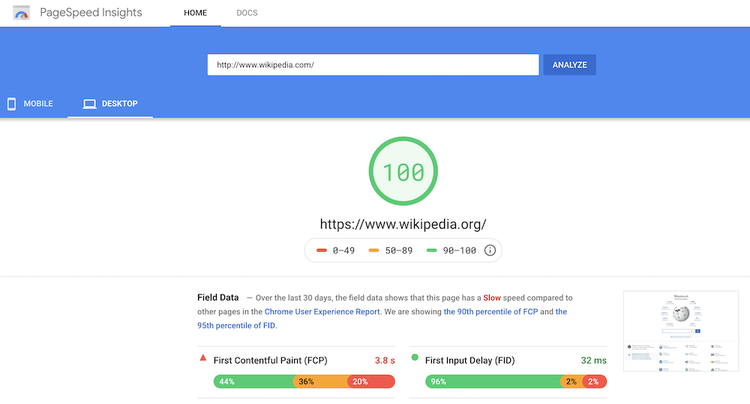Click the First Contentful Paint (FCP) label
The height and width of the screenshot is (404, 750).
[x=270, y=360]
